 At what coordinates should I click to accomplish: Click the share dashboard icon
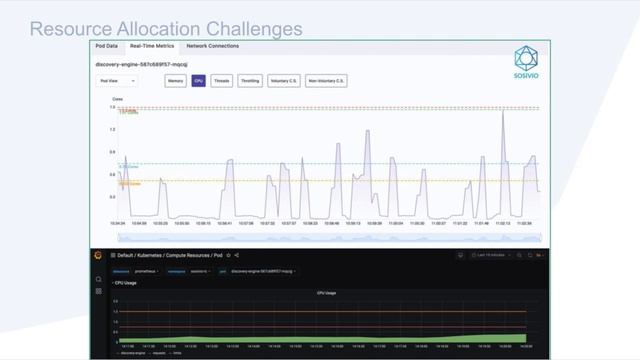(237, 256)
